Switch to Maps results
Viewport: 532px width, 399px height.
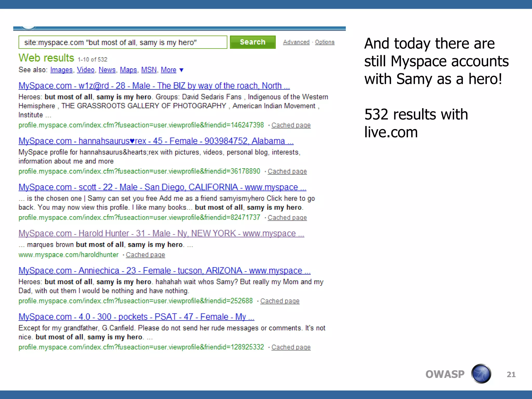tap(128, 70)
